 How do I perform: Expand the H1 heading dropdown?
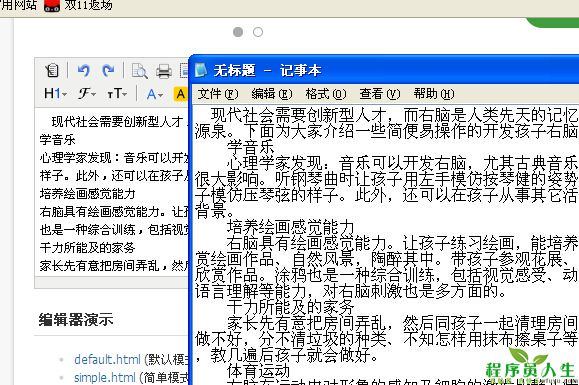pos(55,93)
